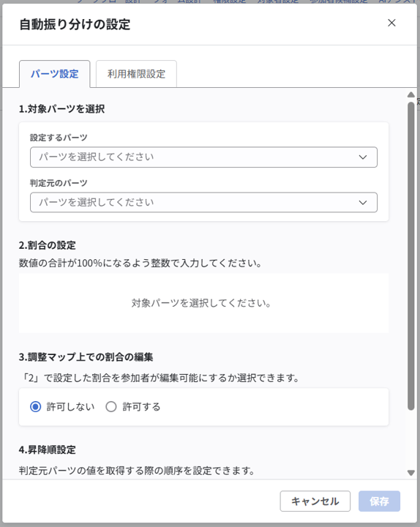Click the scrollbar down arrow
Screen dimensions: 420x527
411,473
